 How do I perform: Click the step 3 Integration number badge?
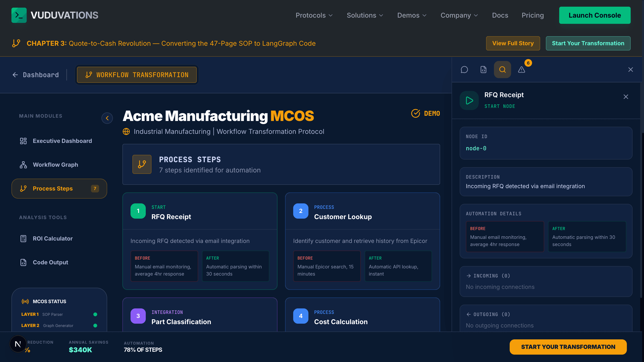(138, 316)
